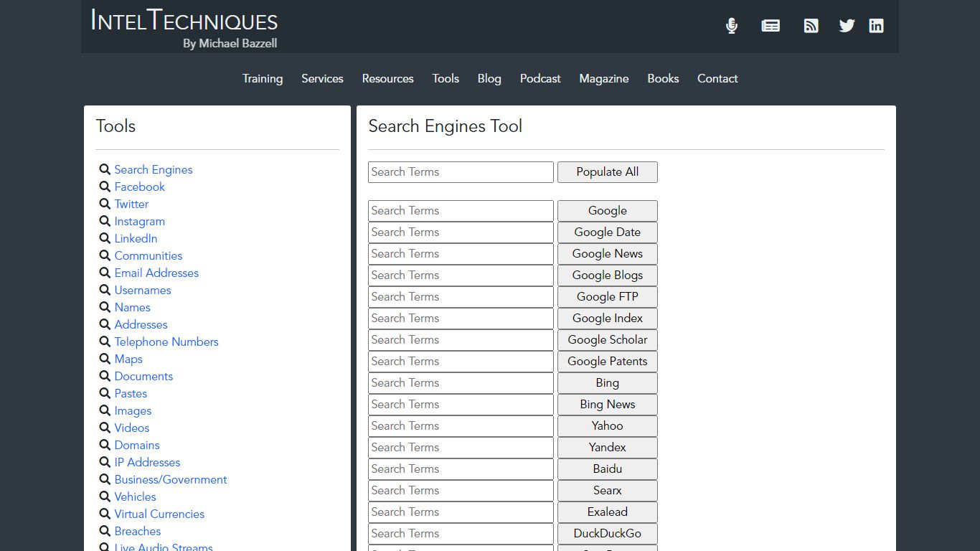
Task: Open the Contact page
Action: [x=717, y=79]
